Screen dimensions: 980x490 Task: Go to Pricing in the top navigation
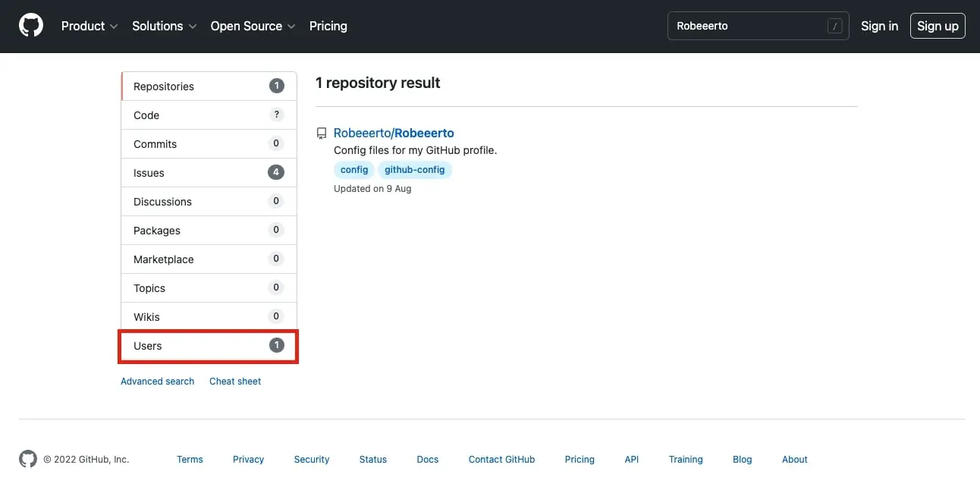coord(328,26)
